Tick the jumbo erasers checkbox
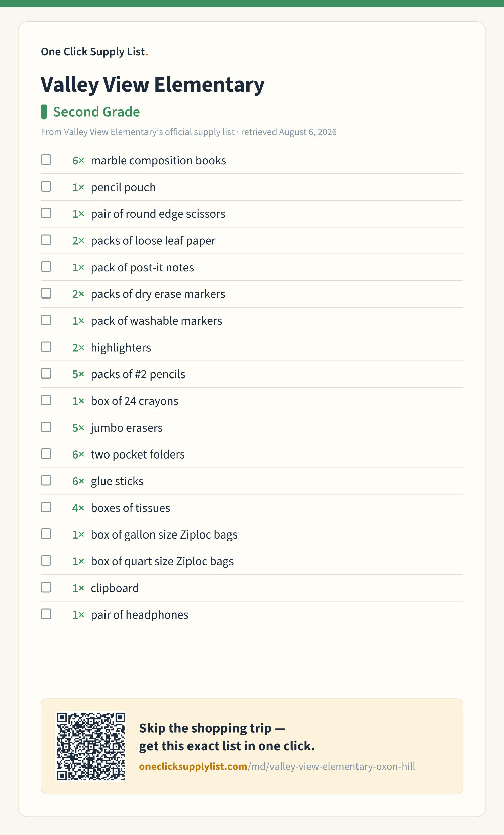Image resolution: width=504 pixels, height=835 pixels. [x=46, y=427]
